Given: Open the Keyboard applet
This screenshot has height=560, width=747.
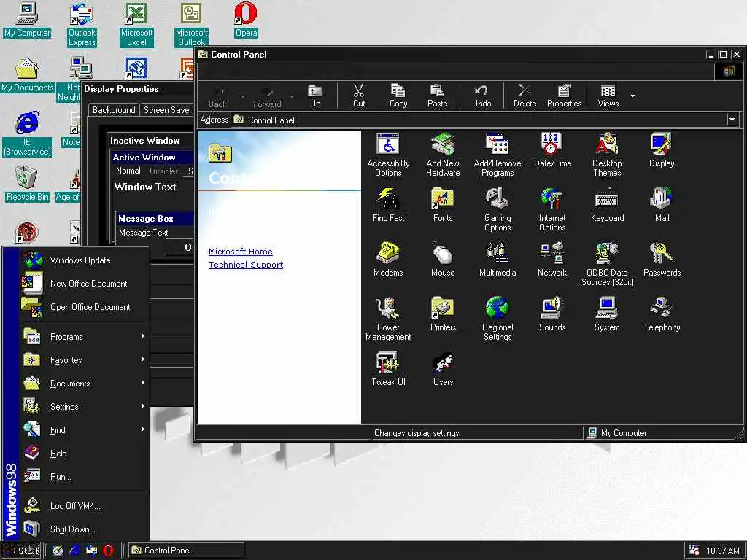Looking at the screenshot, I should click(607, 205).
